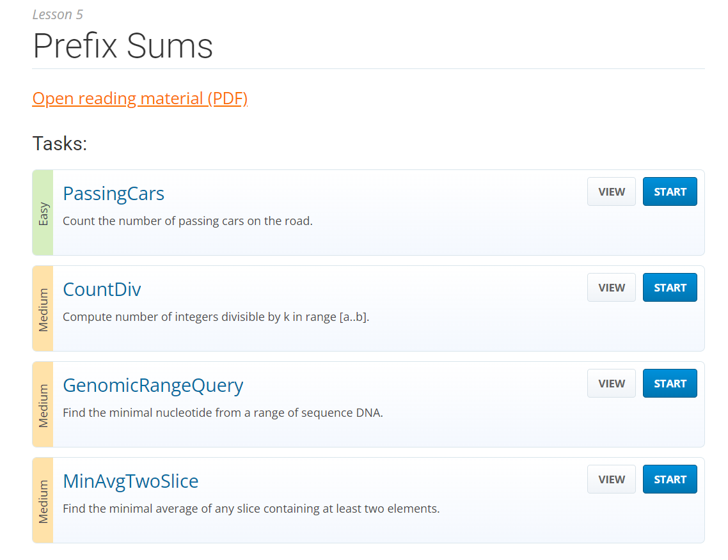
Task: Open the MinAvgTwoSlice task title
Action: coord(131,481)
